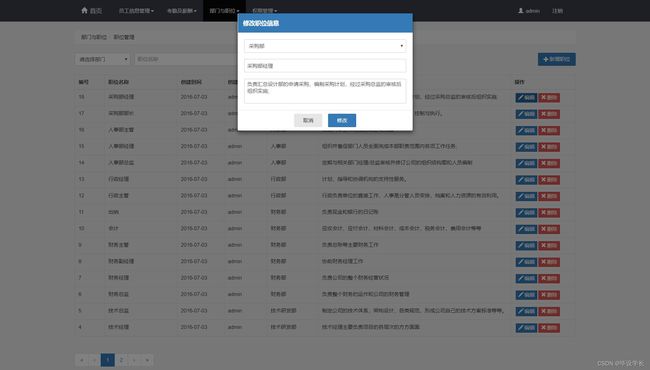Edit the position in row 10

[526, 229]
